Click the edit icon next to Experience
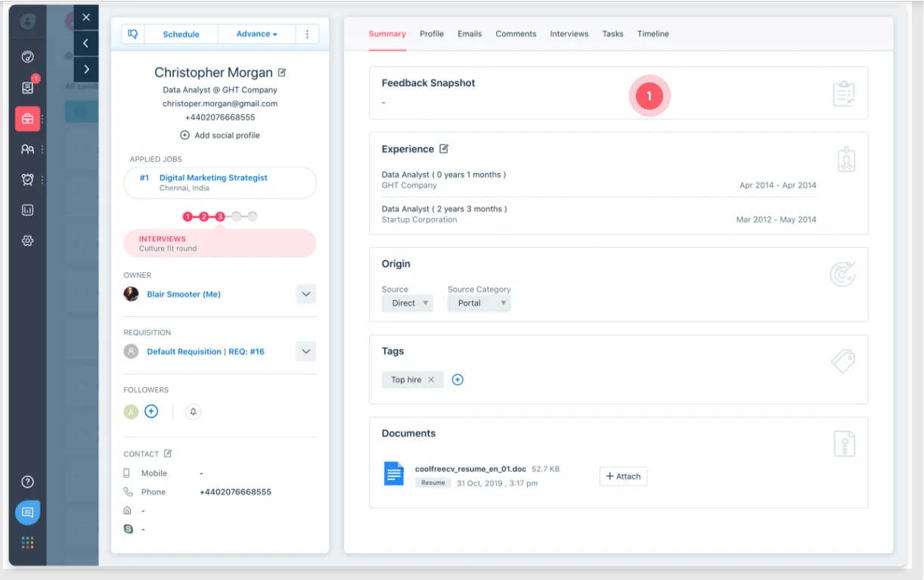The width and height of the screenshot is (924, 580). (444, 149)
